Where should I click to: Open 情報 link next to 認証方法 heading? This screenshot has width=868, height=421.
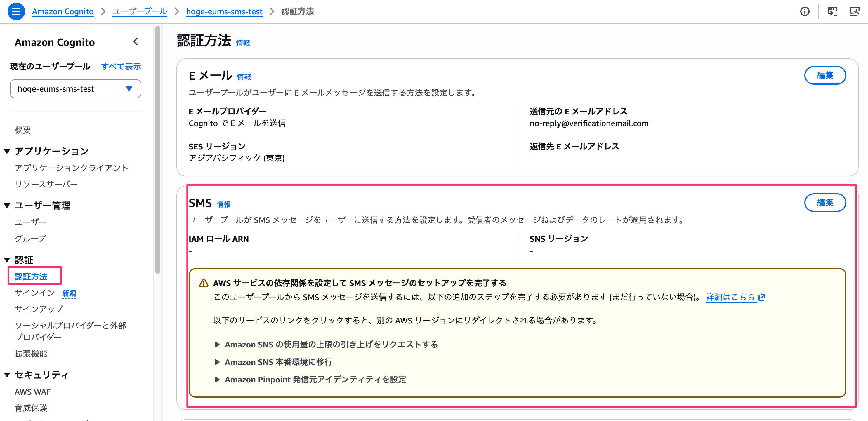[x=243, y=43]
